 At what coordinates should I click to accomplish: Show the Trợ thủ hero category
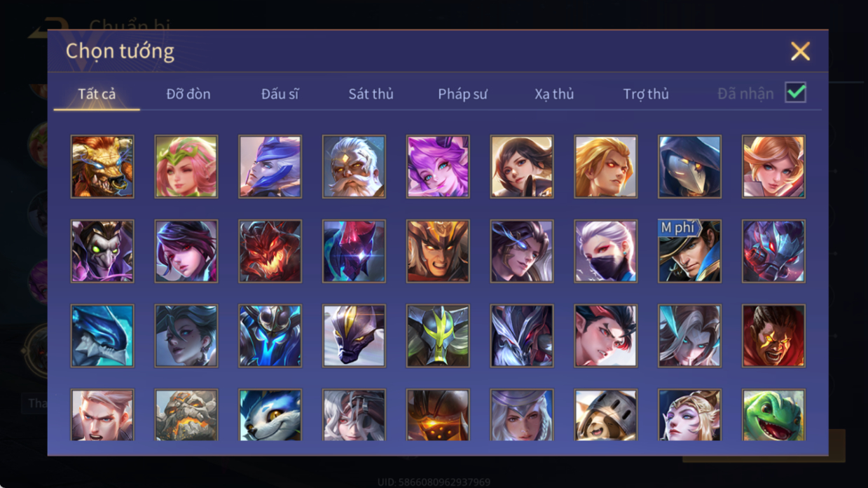click(x=646, y=94)
